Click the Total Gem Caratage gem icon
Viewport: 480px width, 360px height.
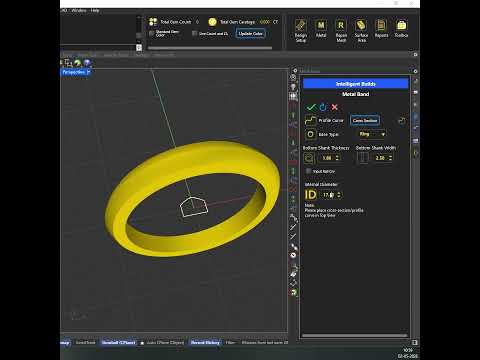pyautogui.click(x=212, y=22)
